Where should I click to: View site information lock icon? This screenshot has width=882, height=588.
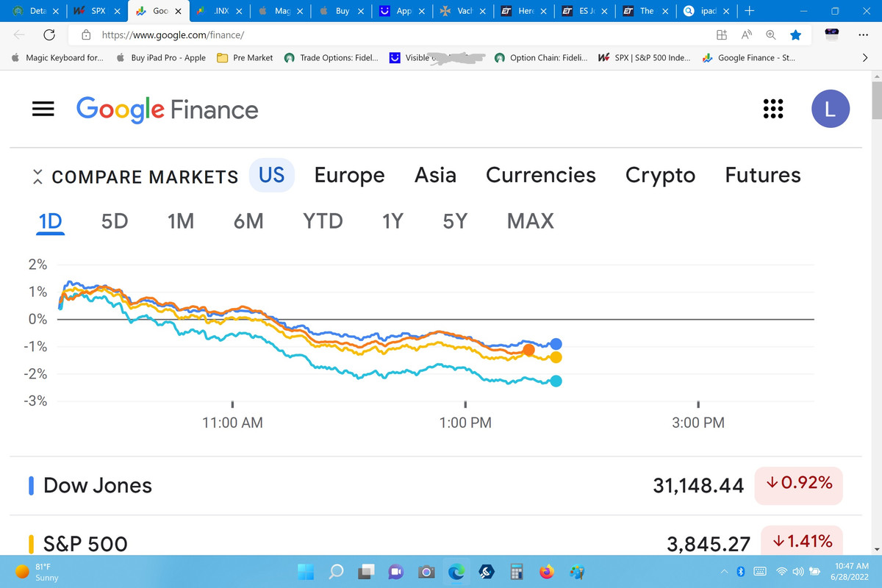point(86,35)
